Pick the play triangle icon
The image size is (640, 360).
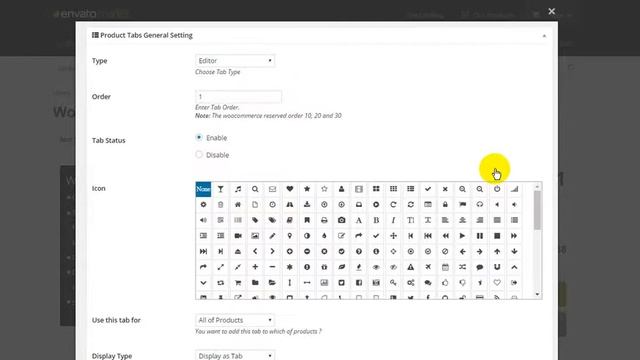(462, 236)
